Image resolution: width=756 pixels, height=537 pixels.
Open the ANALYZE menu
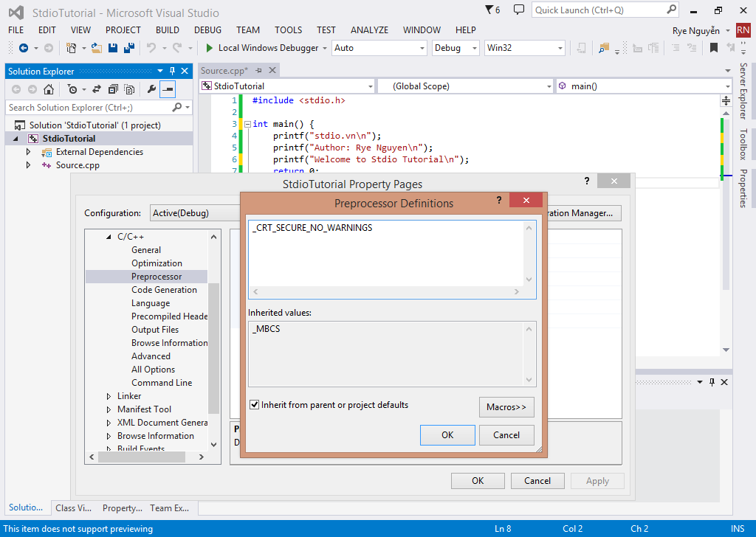369,30
